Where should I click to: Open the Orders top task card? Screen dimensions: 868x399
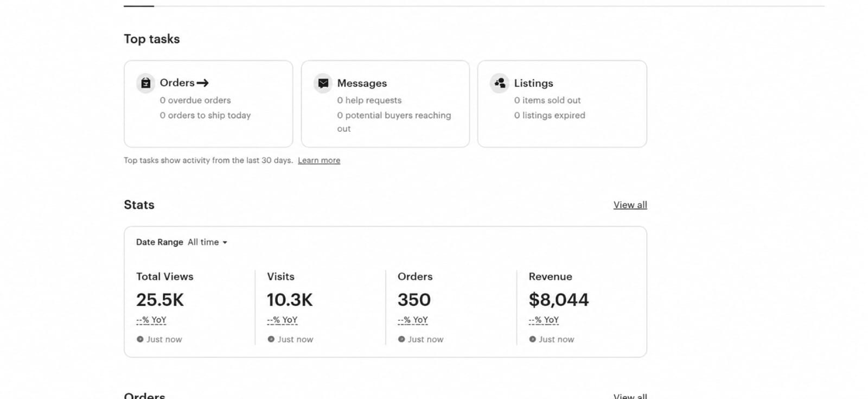[208, 104]
